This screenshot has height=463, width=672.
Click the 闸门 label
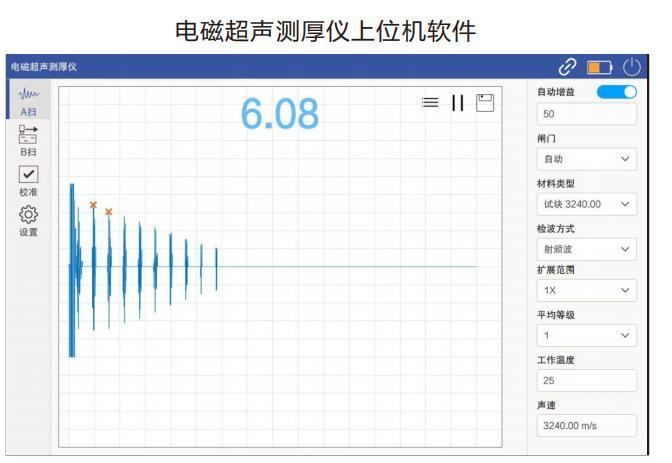[x=546, y=138]
